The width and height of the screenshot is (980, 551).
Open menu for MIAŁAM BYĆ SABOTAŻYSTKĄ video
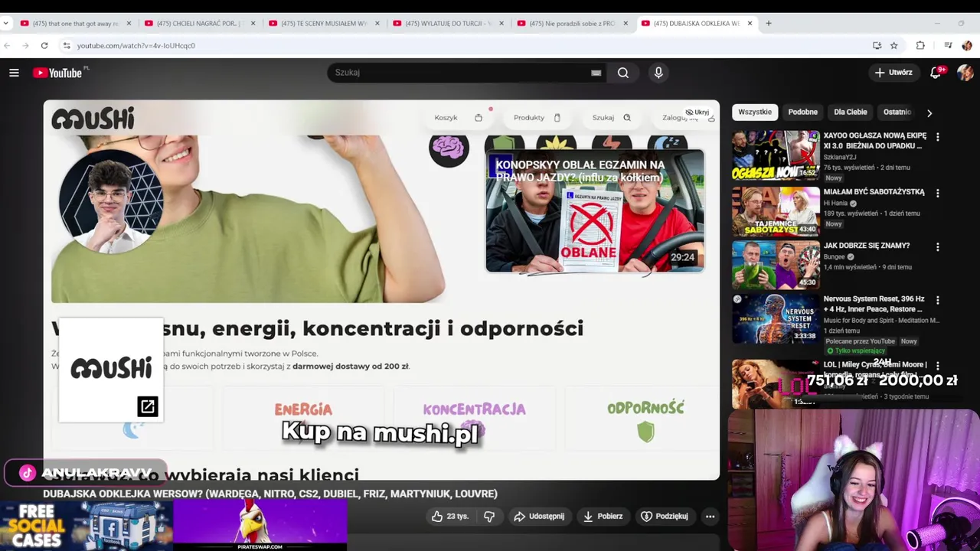(938, 194)
